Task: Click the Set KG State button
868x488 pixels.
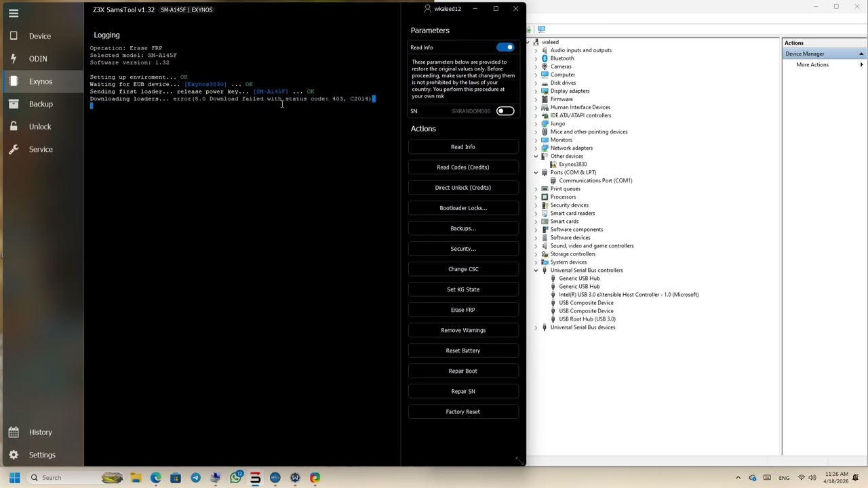Action: pyautogui.click(x=463, y=289)
